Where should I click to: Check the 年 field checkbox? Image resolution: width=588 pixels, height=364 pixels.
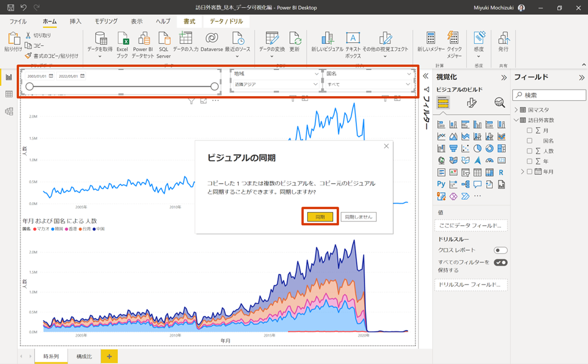point(530,161)
